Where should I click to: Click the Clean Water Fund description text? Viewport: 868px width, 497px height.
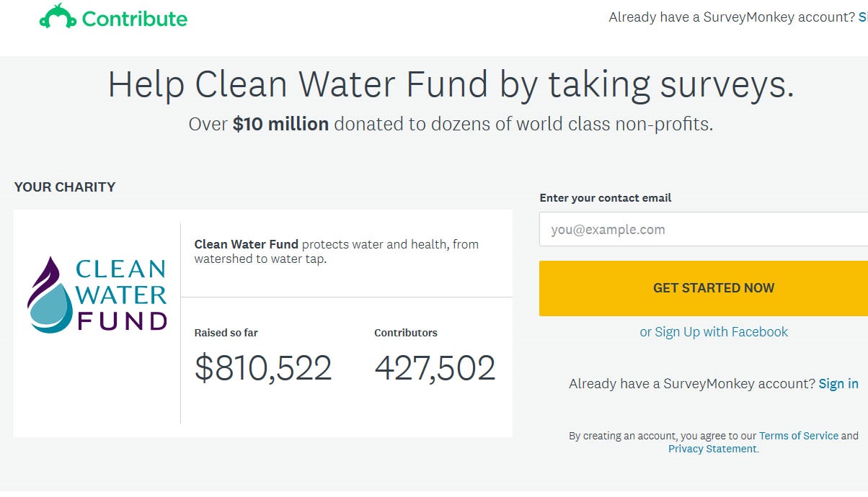(336, 251)
